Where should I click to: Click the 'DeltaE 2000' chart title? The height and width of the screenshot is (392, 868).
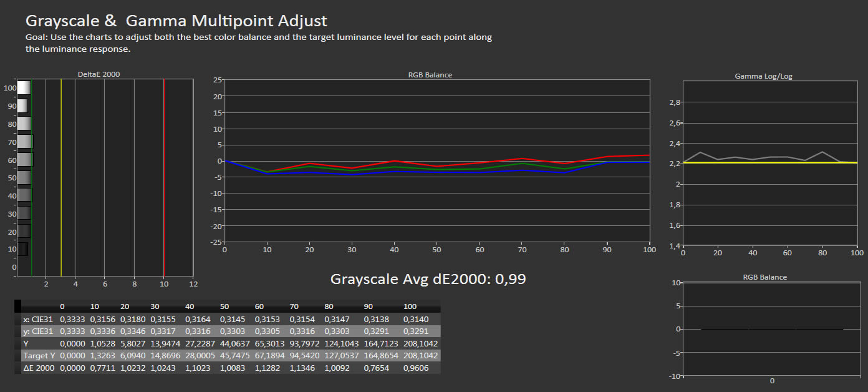click(x=99, y=74)
